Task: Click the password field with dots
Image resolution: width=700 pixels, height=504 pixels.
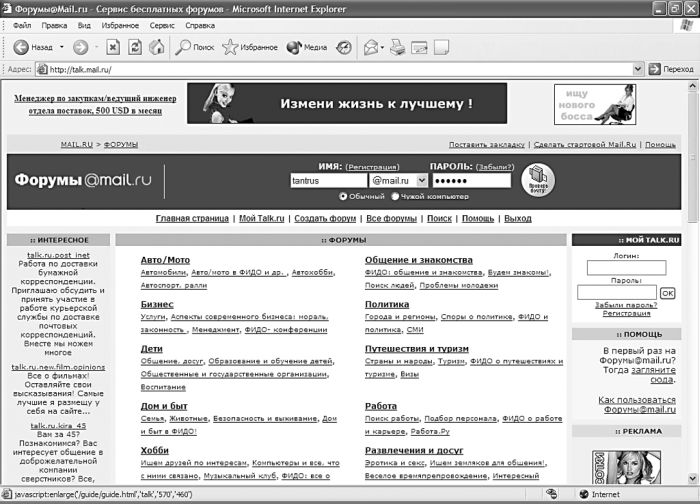Action: (471, 180)
